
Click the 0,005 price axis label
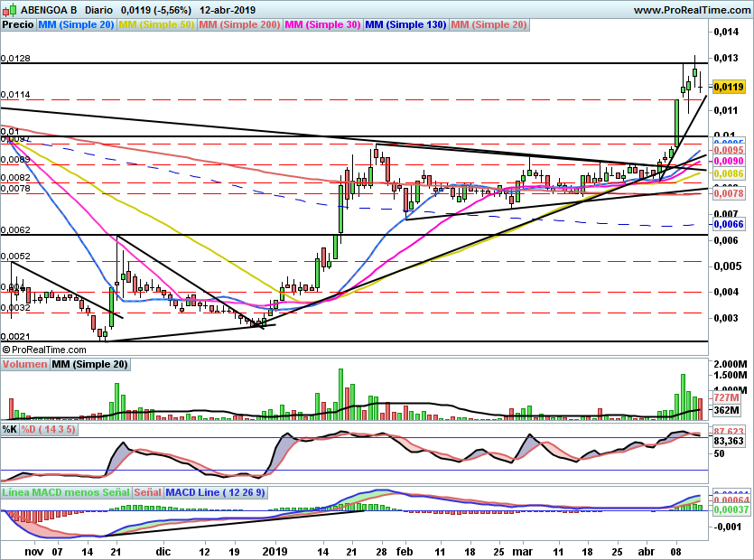coord(726,266)
